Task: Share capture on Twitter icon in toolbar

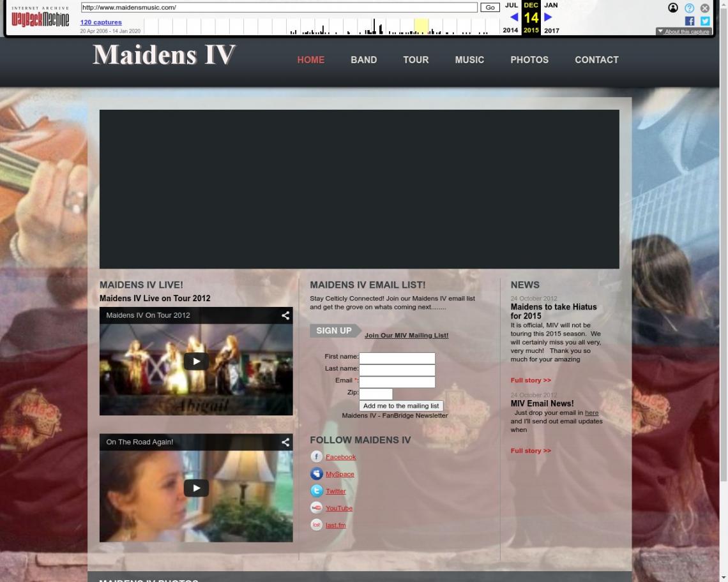Action: coord(705,21)
